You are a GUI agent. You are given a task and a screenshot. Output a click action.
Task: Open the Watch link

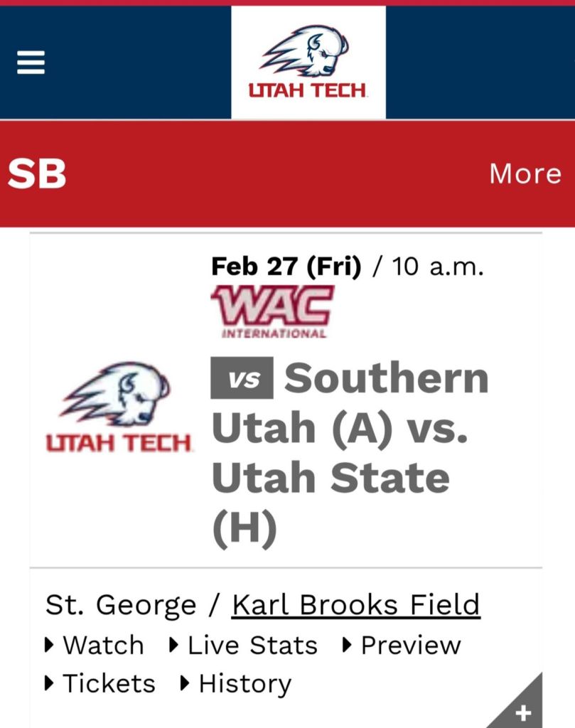[x=103, y=645]
